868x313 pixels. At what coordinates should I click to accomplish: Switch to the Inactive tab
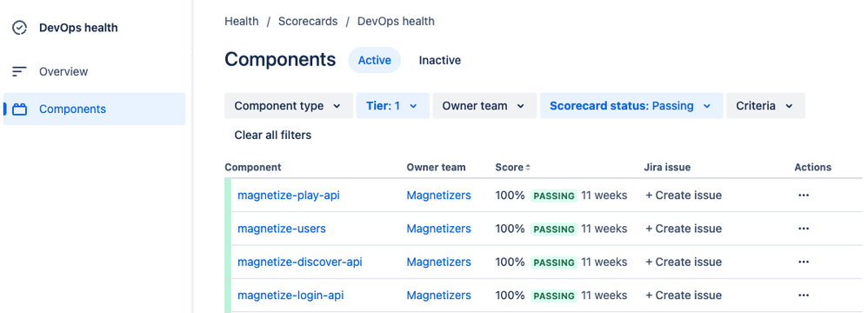click(x=439, y=60)
